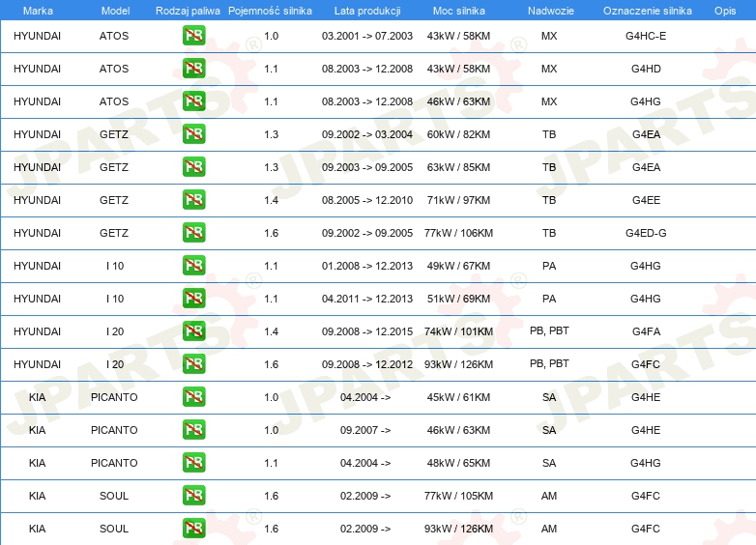Click body code AM in SOUL 105KM row

(549, 496)
